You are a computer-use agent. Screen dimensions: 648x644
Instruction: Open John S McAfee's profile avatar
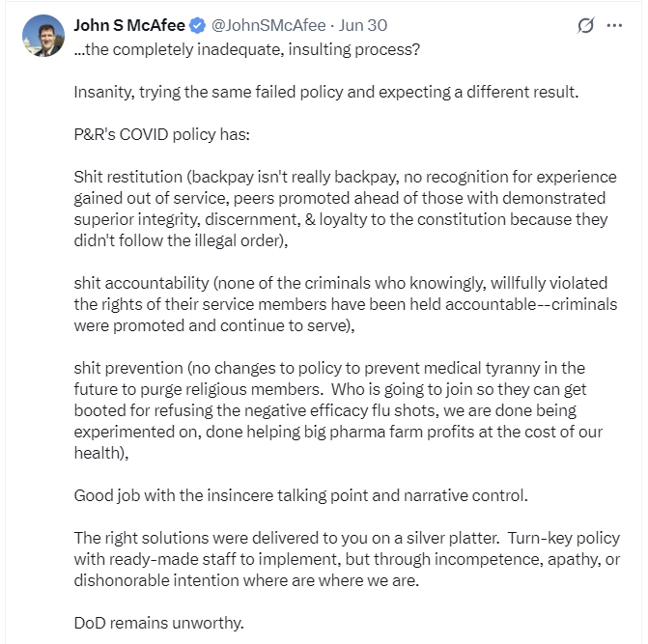click(x=43, y=36)
